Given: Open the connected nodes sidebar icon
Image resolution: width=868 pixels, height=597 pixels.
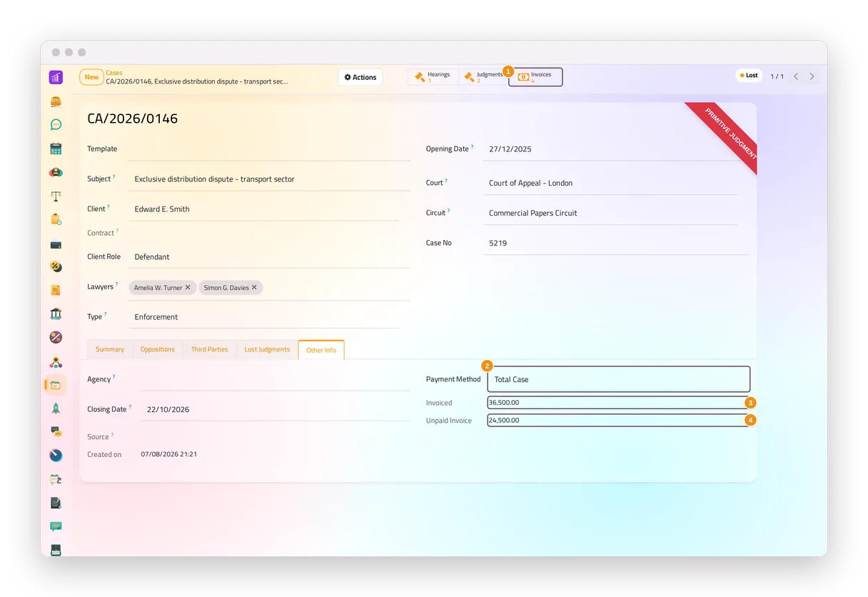Looking at the screenshot, I should pyautogui.click(x=56, y=361).
